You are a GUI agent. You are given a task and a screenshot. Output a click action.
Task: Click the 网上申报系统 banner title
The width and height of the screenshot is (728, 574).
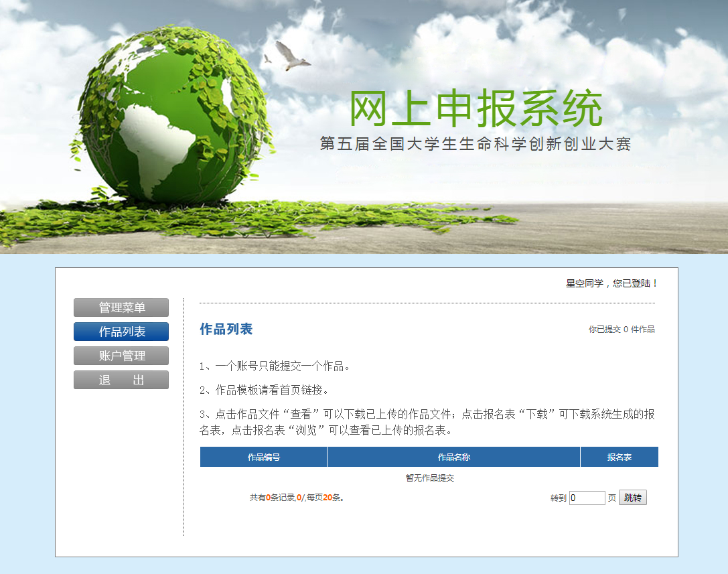pyautogui.click(x=476, y=109)
